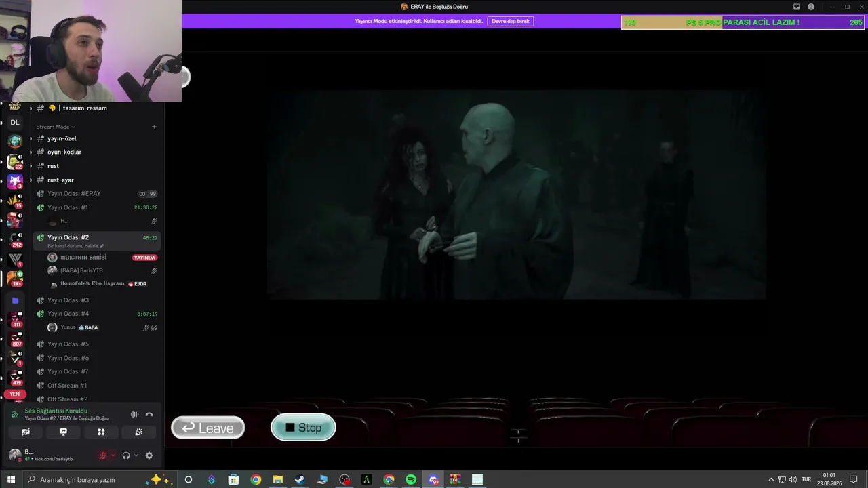Viewport: 868px width, 488px height.
Task: Expand the rust channel arrow
Action: pyautogui.click(x=31, y=166)
